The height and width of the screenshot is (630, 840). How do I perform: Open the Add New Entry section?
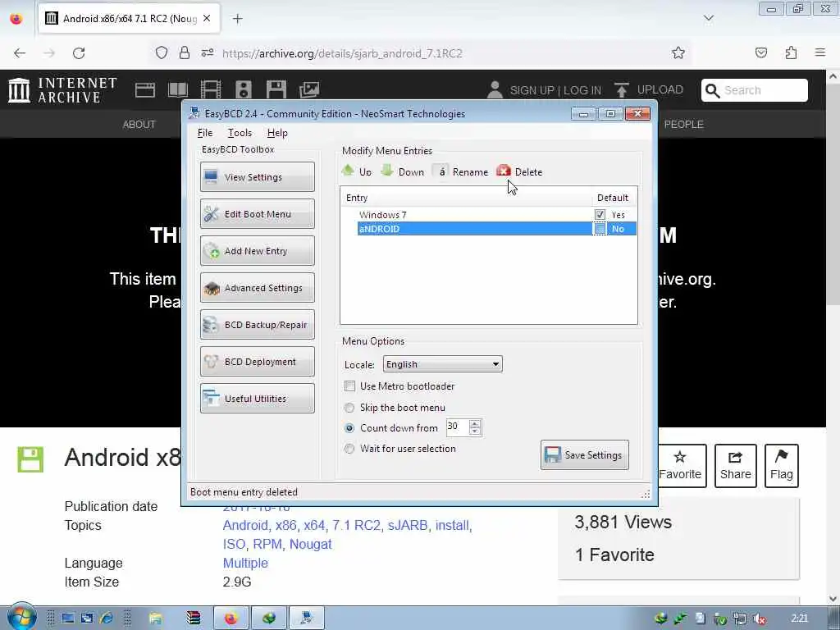pyautogui.click(x=257, y=251)
